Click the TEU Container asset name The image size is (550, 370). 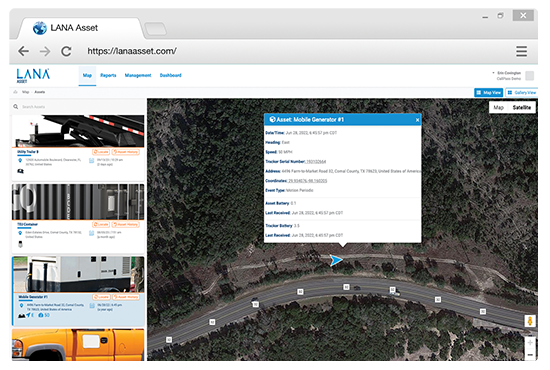(27, 224)
